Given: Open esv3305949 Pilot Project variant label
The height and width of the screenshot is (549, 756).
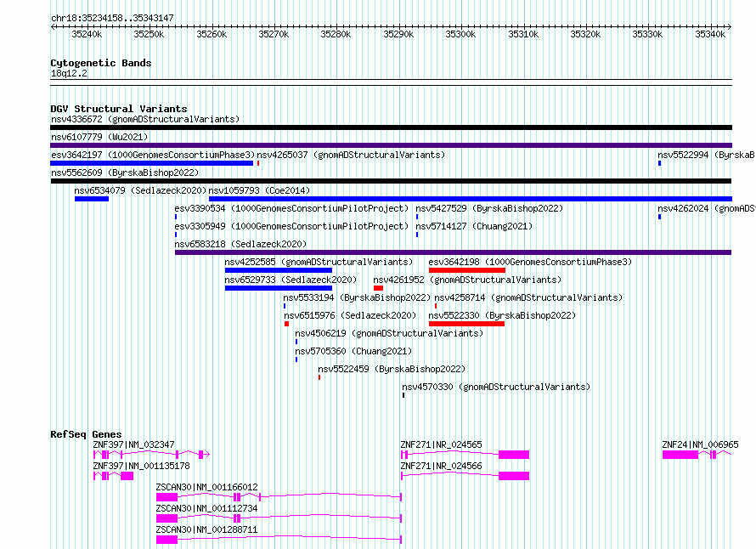Looking at the screenshot, I should (x=291, y=226).
